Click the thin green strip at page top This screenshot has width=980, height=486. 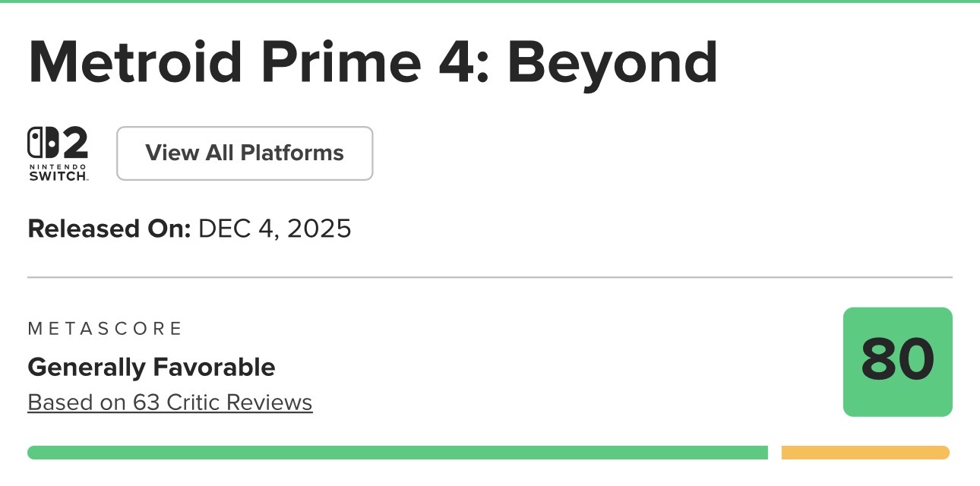tap(490, 2)
